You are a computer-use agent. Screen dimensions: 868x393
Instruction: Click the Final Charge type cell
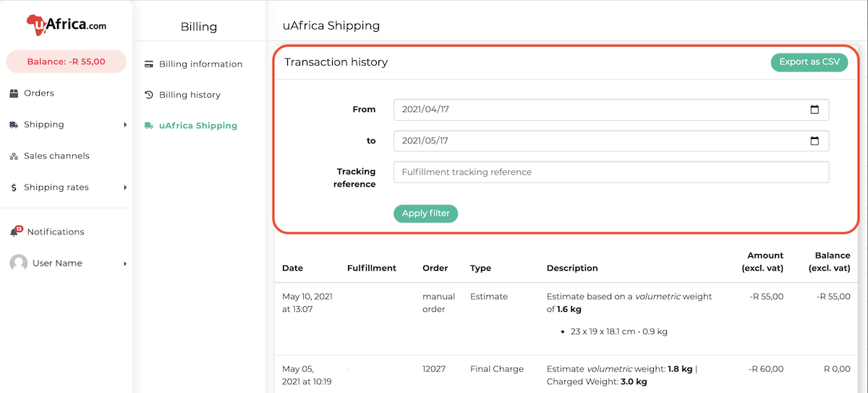(x=497, y=369)
